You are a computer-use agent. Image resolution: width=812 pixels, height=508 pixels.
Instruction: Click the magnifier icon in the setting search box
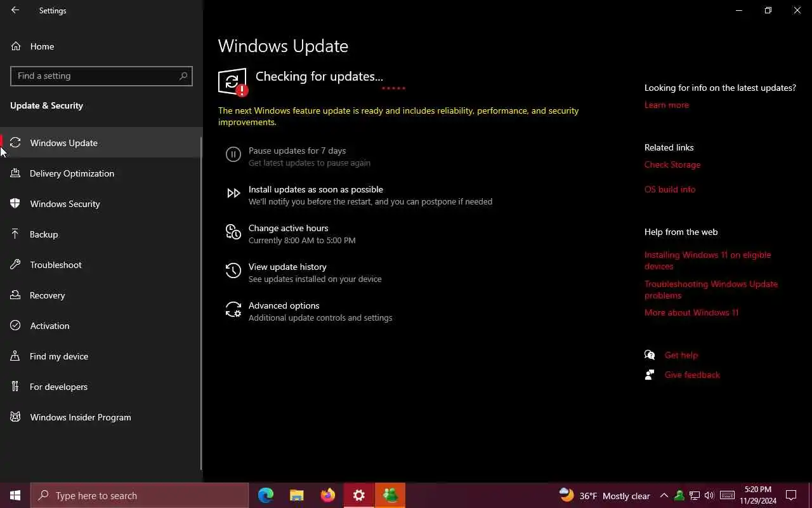pos(183,76)
